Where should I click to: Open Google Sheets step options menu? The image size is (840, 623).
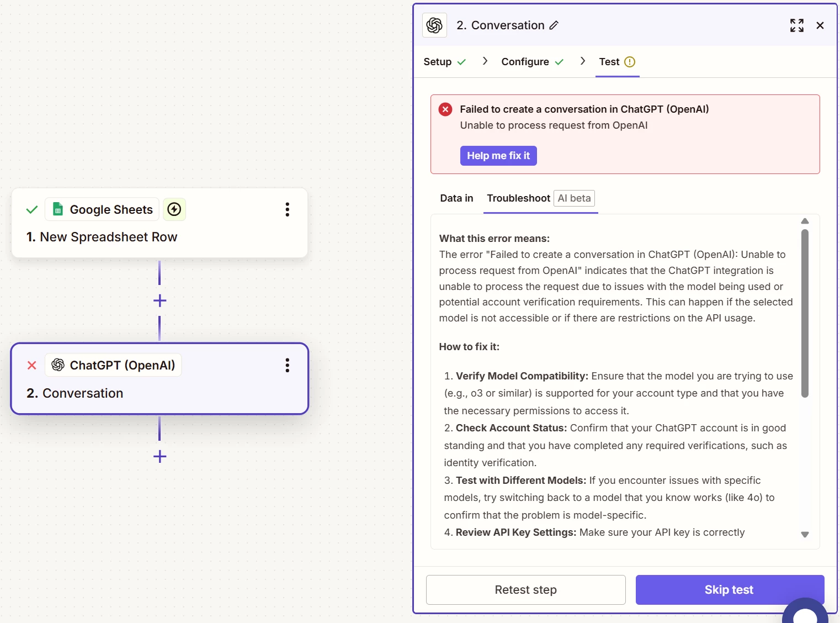287,209
